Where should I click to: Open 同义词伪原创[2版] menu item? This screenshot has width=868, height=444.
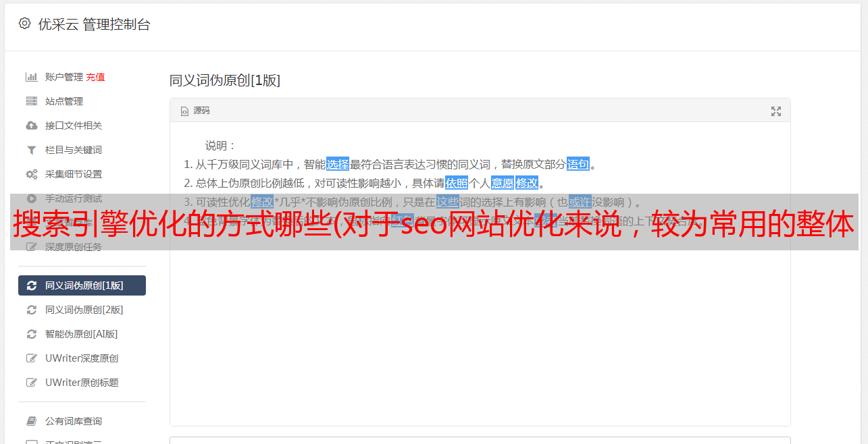pyautogui.click(x=82, y=310)
